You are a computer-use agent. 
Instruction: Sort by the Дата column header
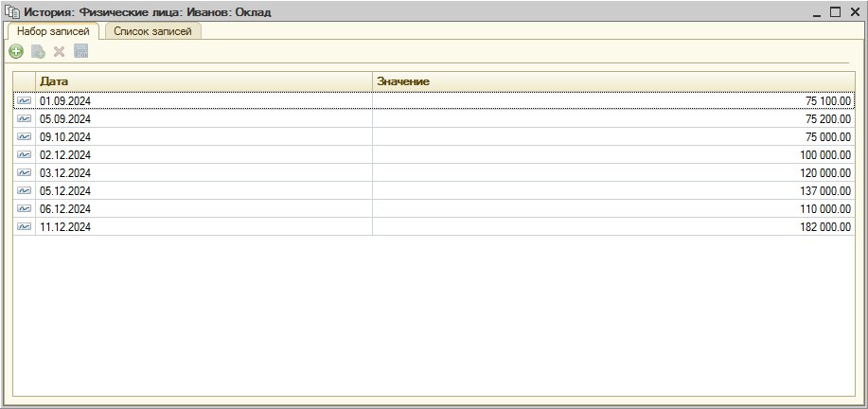[204, 81]
